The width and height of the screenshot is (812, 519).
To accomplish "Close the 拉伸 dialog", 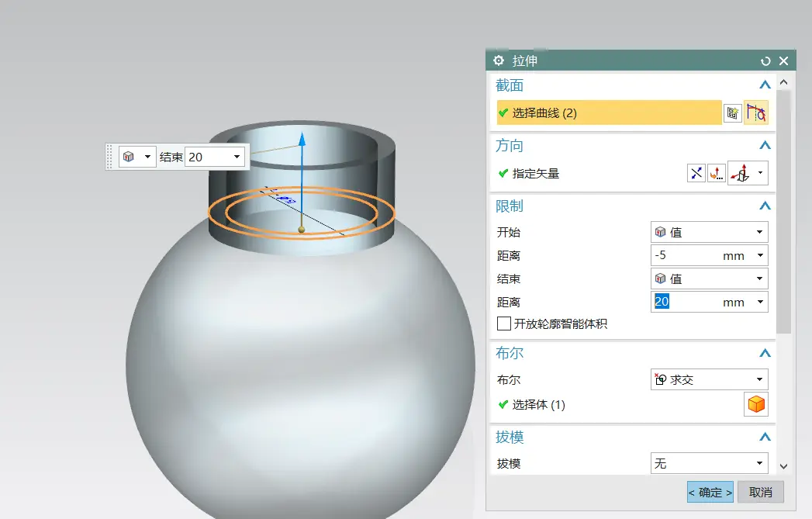I will tap(783, 61).
